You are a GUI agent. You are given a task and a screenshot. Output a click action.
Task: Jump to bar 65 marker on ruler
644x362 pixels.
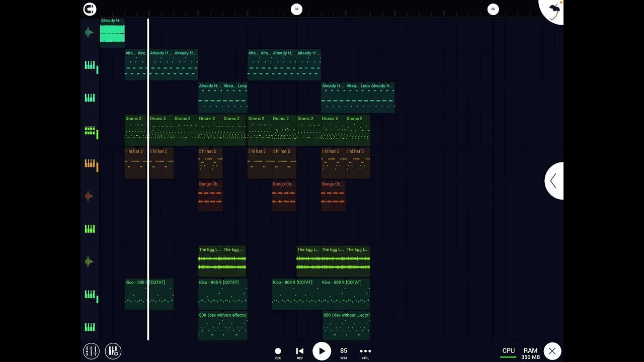click(x=493, y=9)
